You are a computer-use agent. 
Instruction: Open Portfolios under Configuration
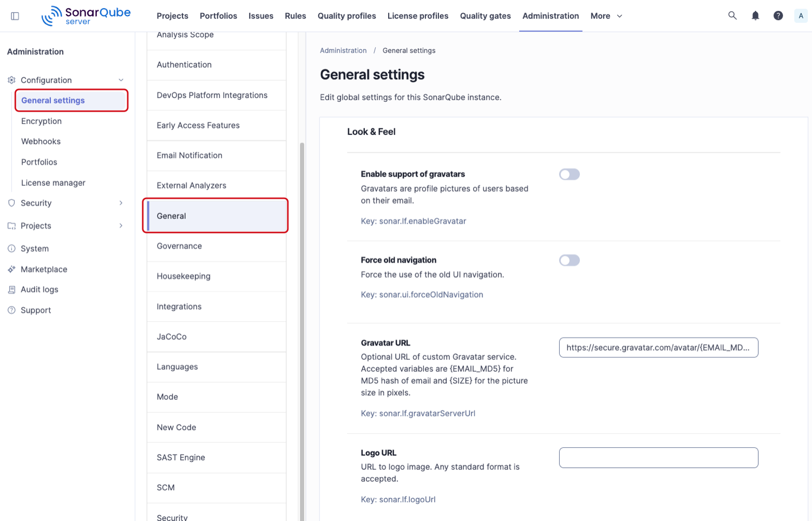[39, 162]
